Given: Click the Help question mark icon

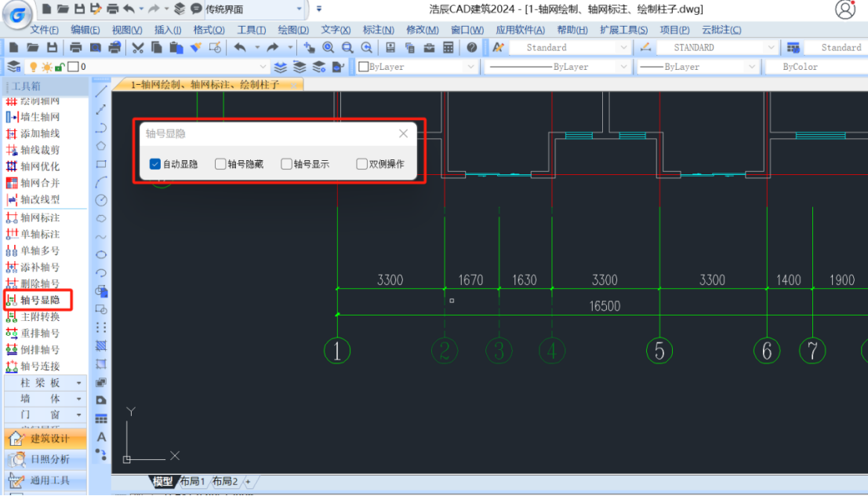Looking at the screenshot, I should click(471, 48).
